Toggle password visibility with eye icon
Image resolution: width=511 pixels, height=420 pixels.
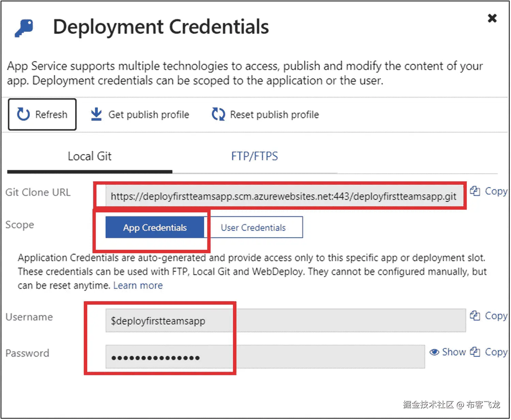(x=434, y=352)
